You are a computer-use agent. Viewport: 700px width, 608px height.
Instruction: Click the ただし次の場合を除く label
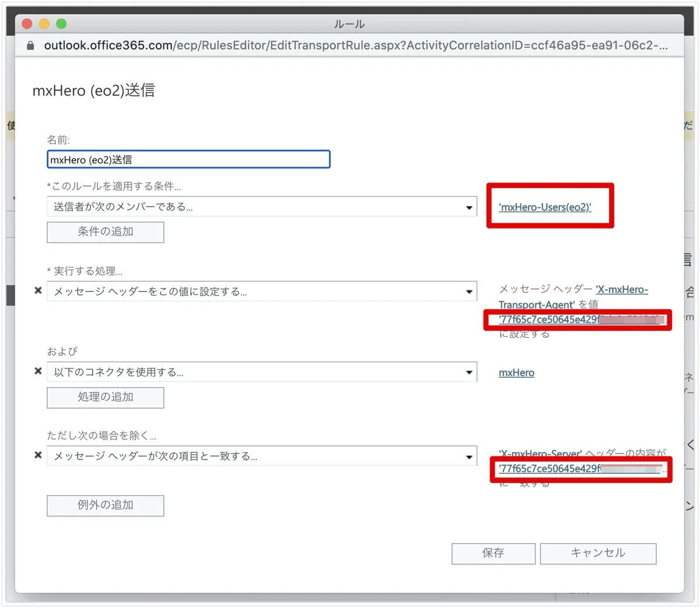pos(102,435)
